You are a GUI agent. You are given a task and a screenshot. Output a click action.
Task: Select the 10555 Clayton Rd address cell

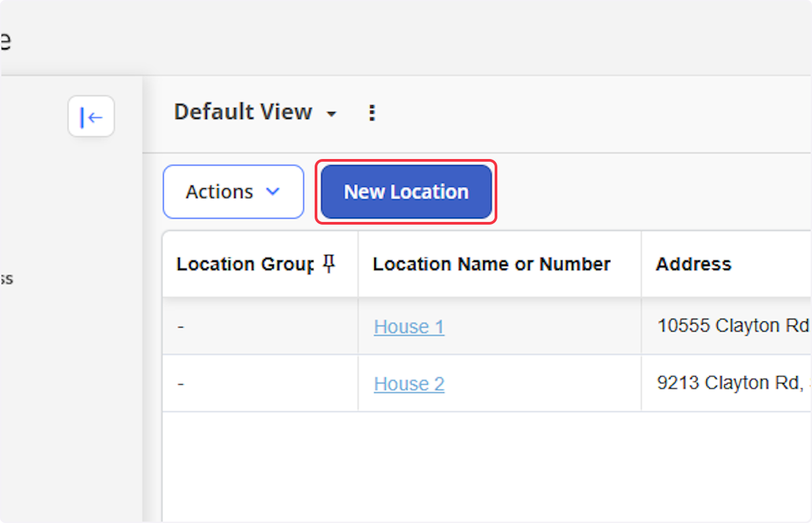tap(727, 326)
